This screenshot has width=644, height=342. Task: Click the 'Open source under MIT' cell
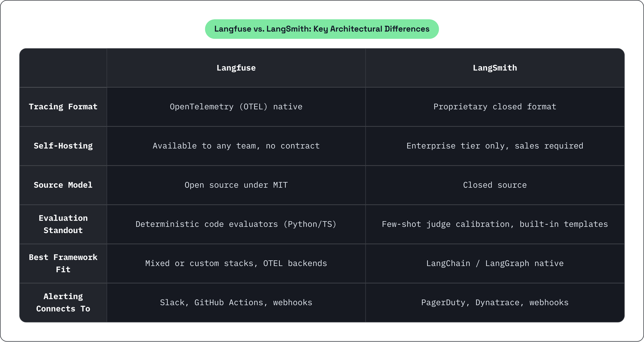coord(236,185)
